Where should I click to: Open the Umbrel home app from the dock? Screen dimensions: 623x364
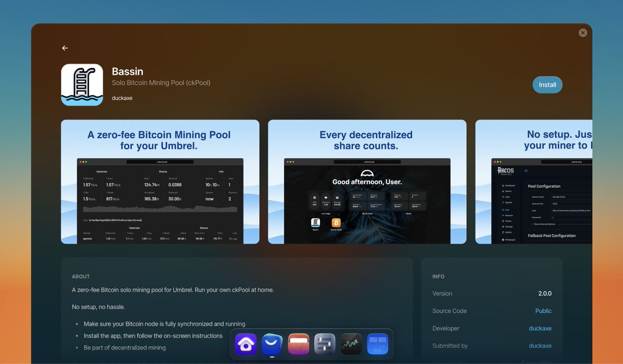point(246,344)
